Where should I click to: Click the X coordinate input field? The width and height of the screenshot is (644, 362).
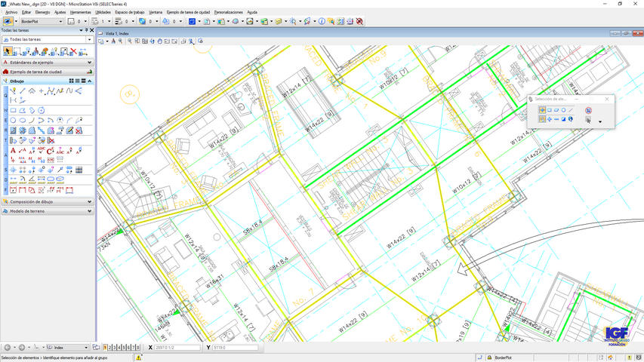177,348
